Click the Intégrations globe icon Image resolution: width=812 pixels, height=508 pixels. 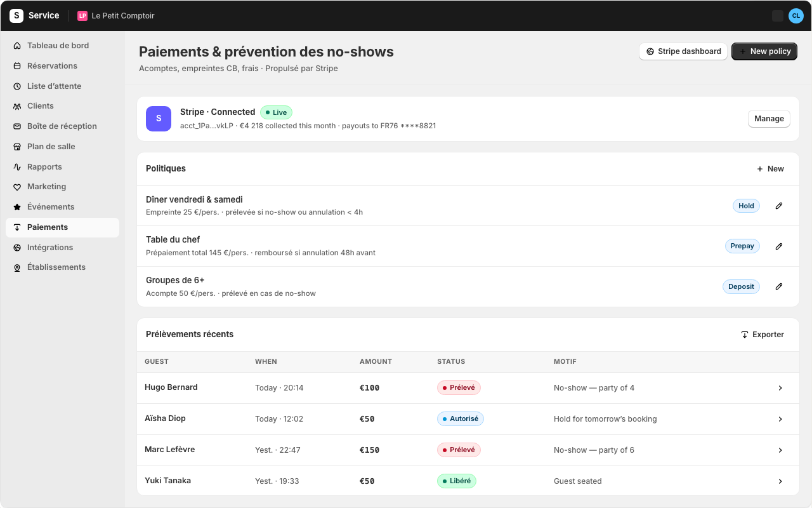pos(17,248)
